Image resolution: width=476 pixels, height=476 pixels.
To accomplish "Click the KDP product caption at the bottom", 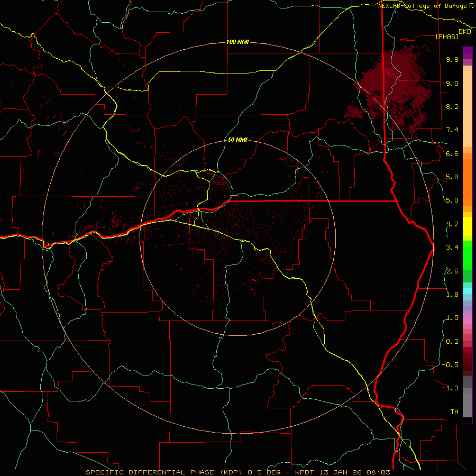I will pyautogui.click(x=237, y=472).
